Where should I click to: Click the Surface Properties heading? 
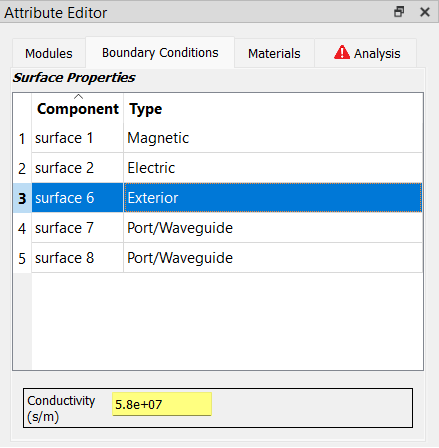(x=74, y=78)
